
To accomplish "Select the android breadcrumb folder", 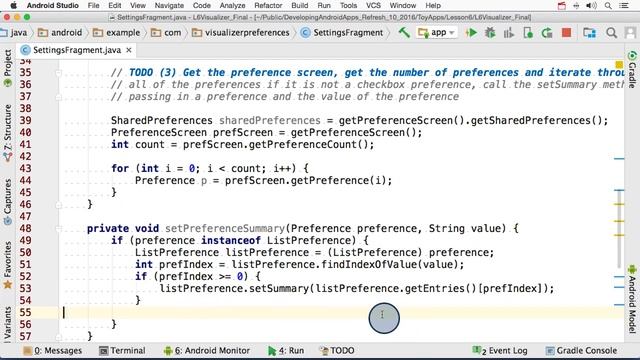I will click(60, 33).
